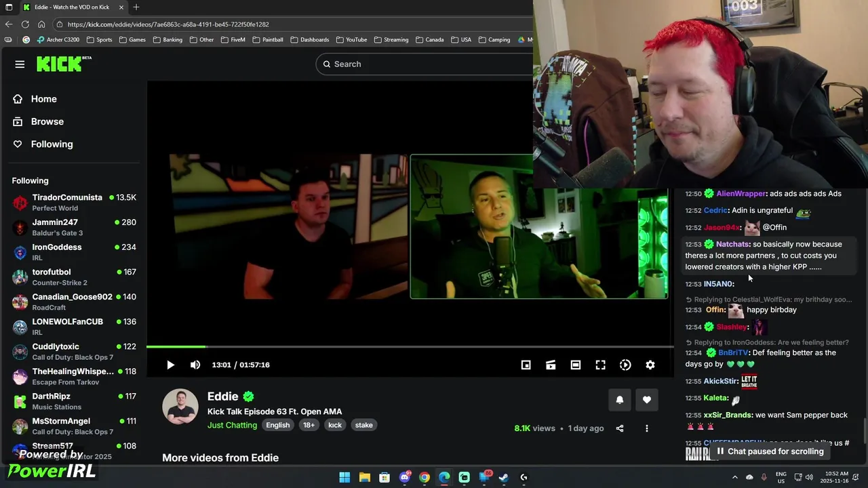Viewport: 868px width, 488px height.
Task: Select the stake tag
Action: (x=364, y=425)
